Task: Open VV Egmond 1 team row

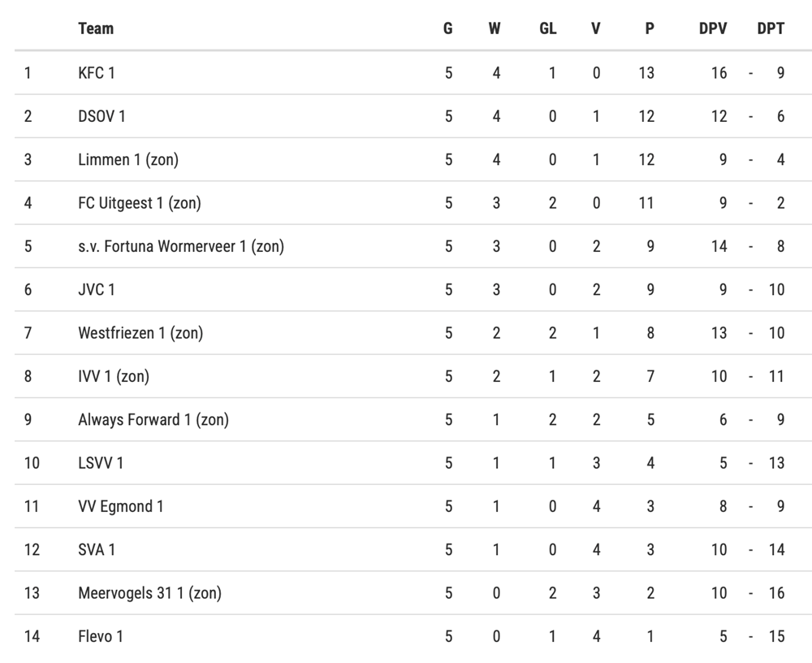Action: point(413,506)
